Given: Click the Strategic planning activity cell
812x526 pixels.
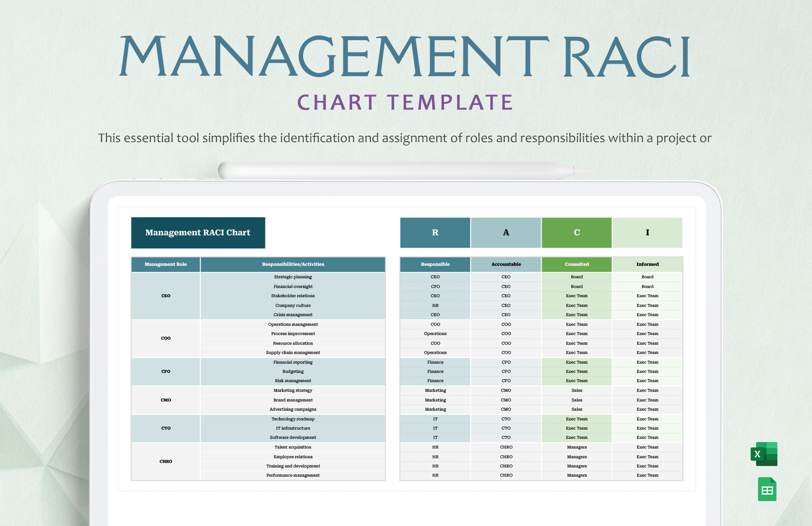Looking at the screenshot, I should (293, 277).
